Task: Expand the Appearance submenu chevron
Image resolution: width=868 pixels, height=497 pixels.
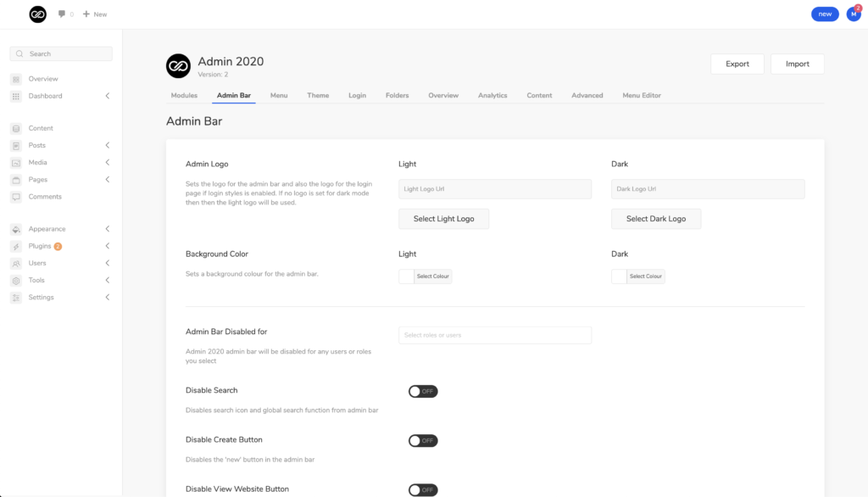Action: tap(108, 229)
